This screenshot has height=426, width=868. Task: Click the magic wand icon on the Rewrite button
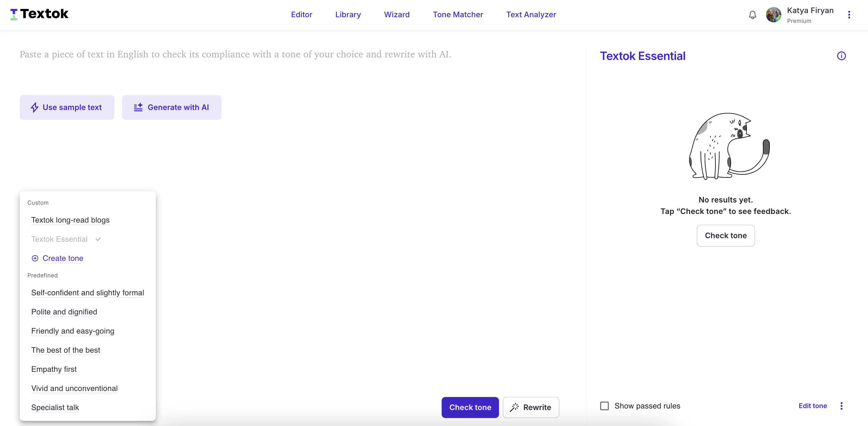[x=514, y=407]
